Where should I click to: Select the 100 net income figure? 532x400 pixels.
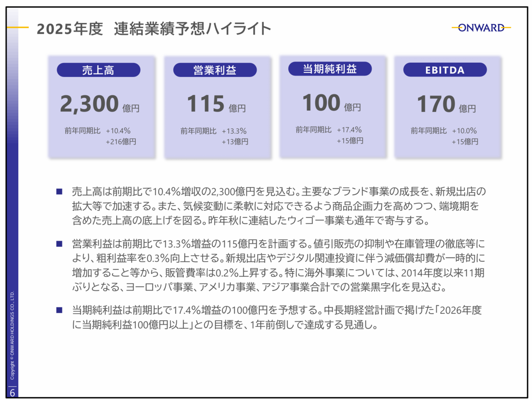[321, 103]
